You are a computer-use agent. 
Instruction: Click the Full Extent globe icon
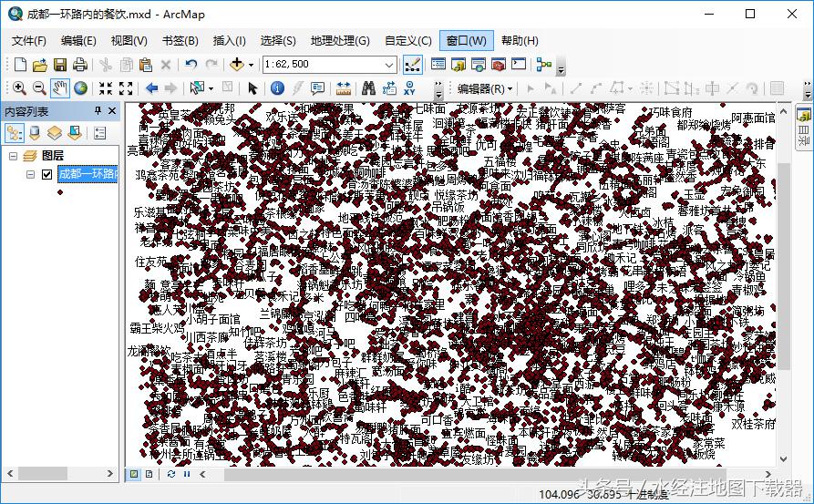click(81, 88)
